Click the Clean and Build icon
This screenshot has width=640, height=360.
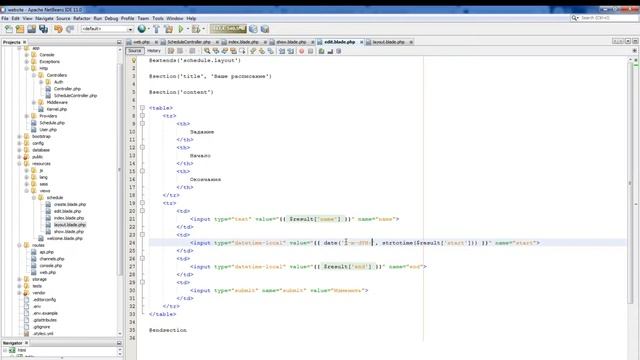coord(168,29)
